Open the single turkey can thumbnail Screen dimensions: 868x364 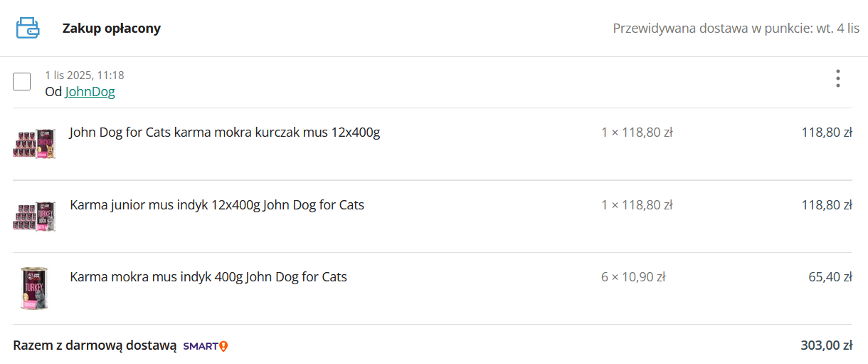[x=34, y=288]
